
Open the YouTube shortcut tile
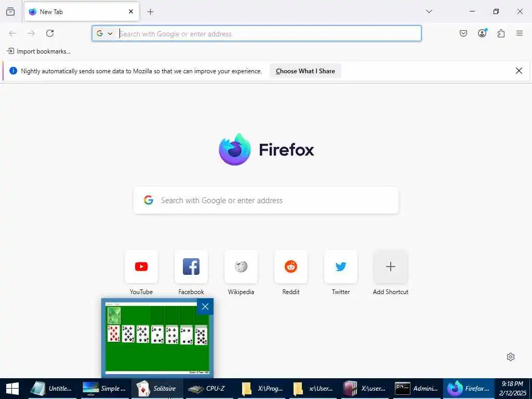pos(141,267)
